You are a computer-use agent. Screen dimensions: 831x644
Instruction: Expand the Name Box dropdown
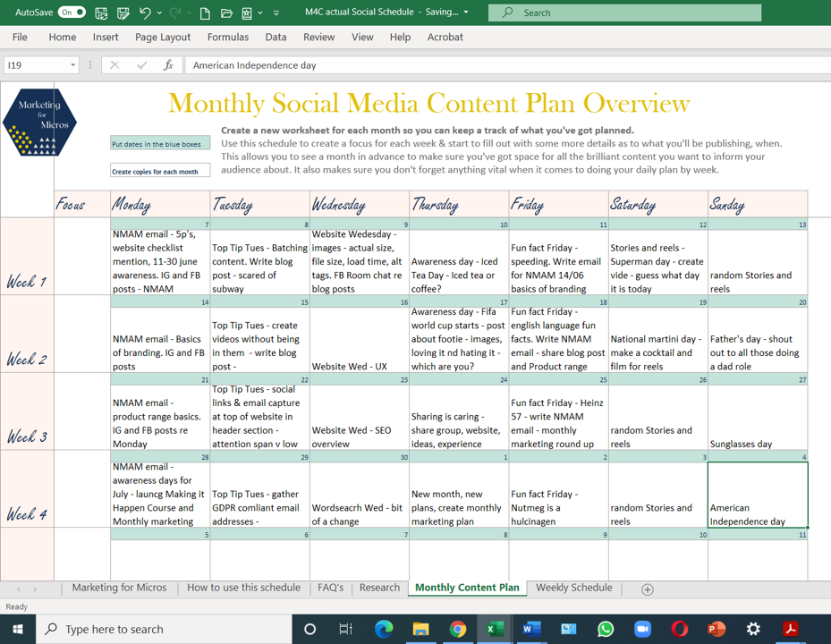(72, 65)
